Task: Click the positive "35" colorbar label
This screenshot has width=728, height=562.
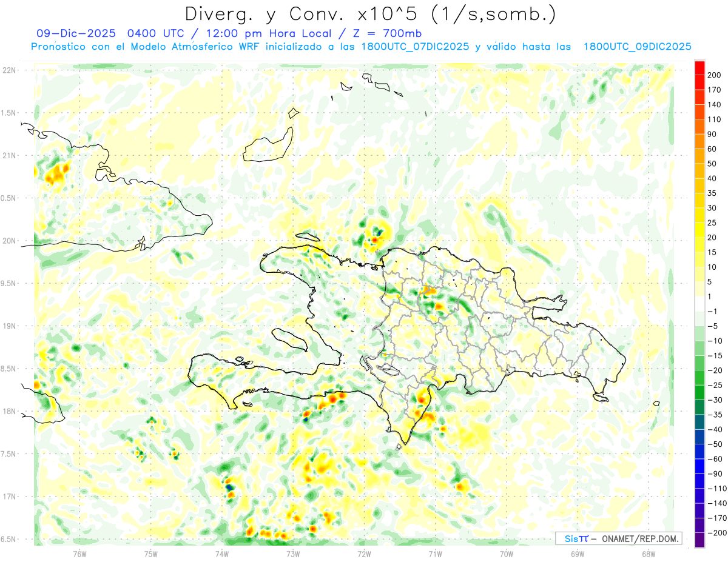Action: tap(713, 193)
